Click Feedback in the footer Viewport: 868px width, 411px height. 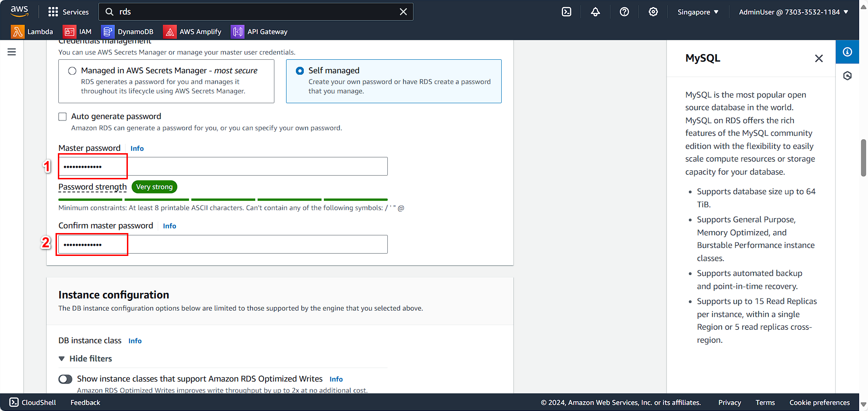tap(85, 403)
